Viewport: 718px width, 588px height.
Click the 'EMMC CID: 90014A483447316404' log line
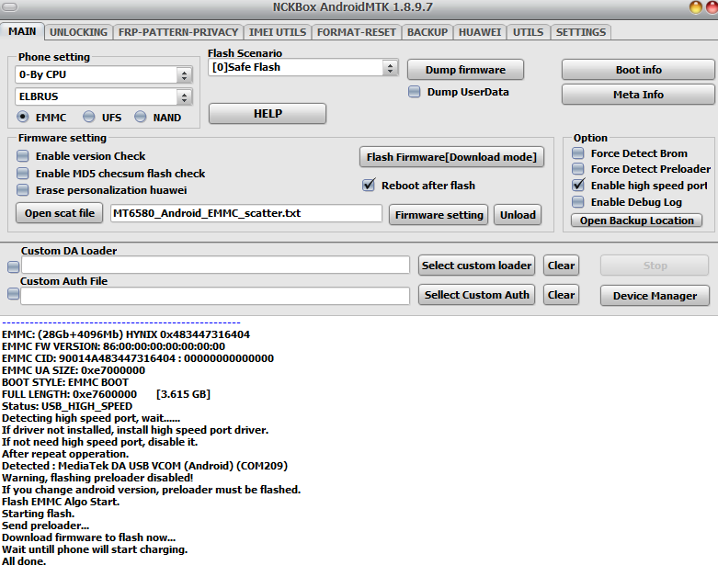click(x=138, y=358)
